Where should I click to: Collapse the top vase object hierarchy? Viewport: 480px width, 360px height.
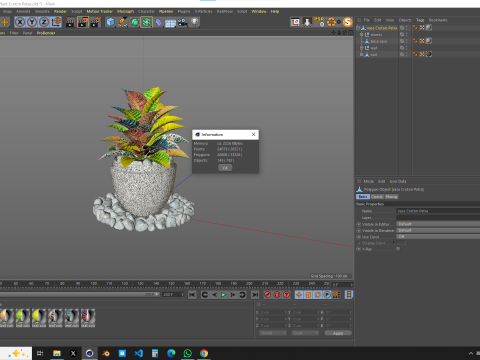358,28
